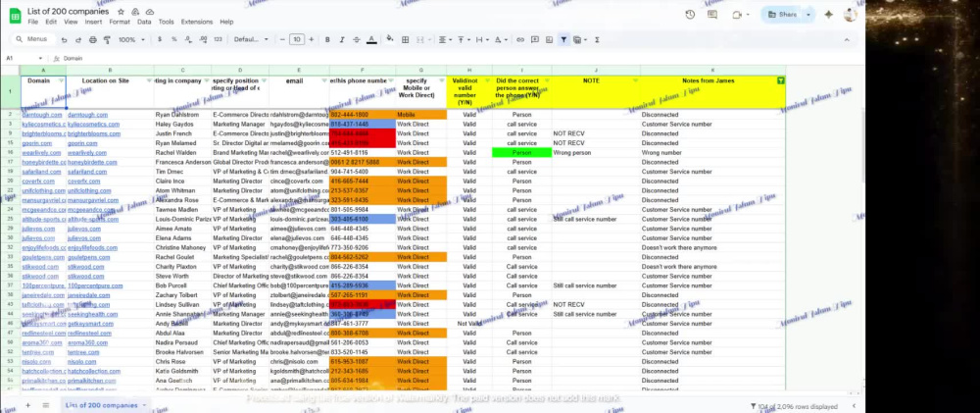Toggle the filter button in toolbar
The image size is (980, 413).
click(x=563, y=39)
